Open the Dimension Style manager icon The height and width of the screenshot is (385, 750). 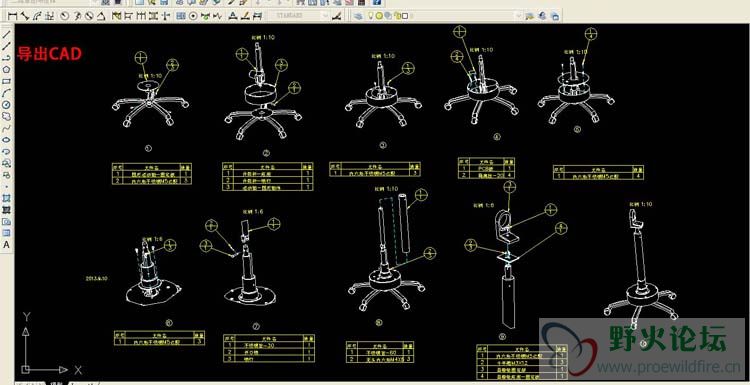[336, 16]
